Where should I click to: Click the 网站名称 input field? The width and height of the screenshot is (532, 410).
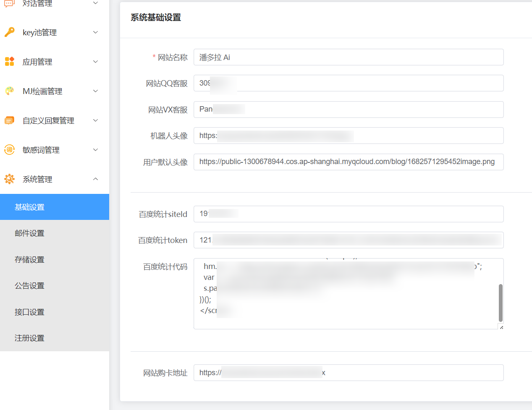click(x=349, y=57)
